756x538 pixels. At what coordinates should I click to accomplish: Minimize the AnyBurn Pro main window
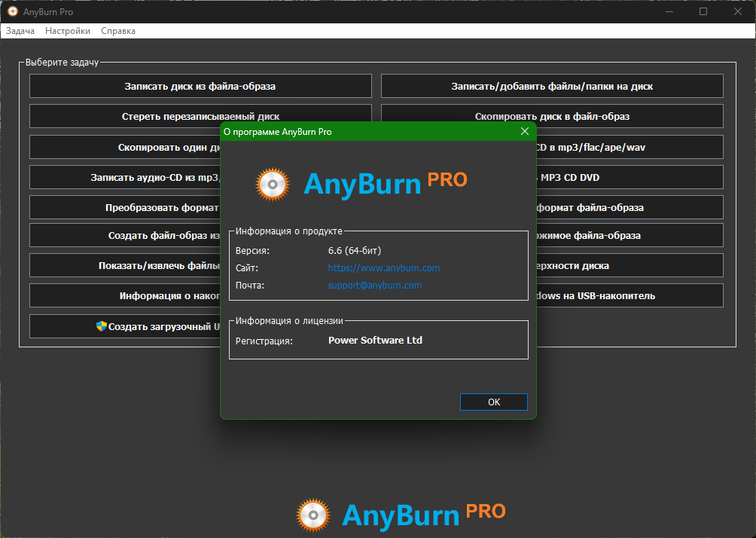click(669, 11)
